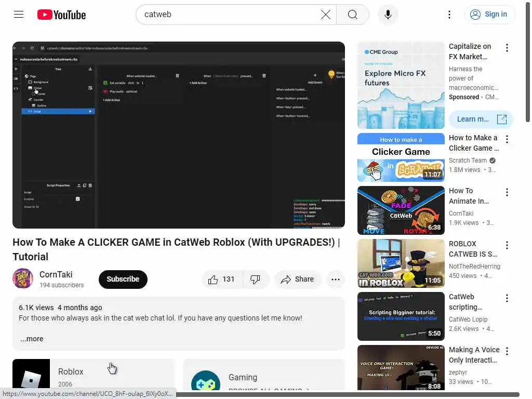This screenshot has width=532, height=399.
Task: Clear the search box text
Action: (325, 15)
